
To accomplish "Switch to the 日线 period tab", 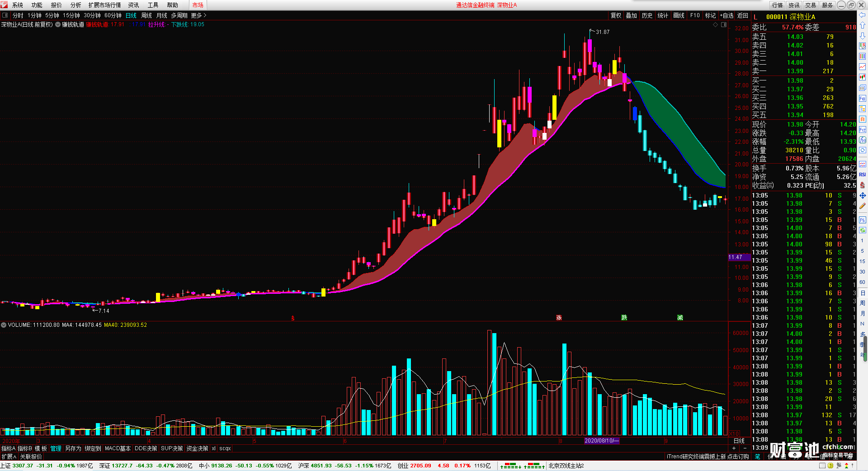I will [131, 15].
